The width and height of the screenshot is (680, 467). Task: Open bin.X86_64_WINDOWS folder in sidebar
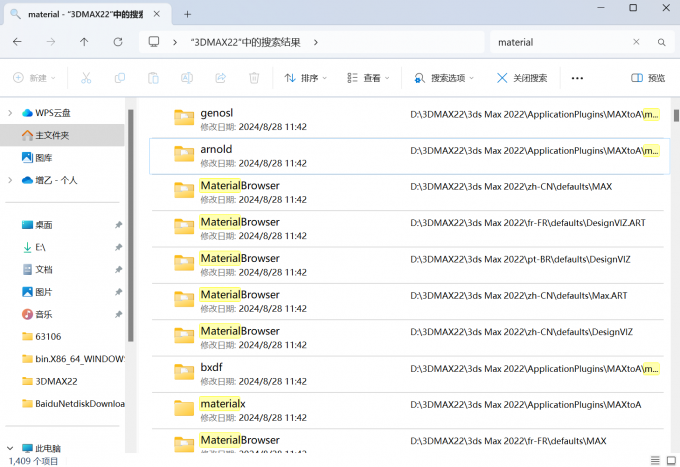coord(73,359)
